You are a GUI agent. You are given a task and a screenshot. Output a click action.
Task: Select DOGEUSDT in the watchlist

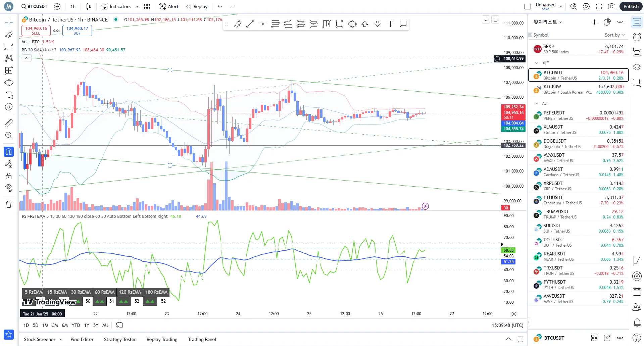click(579, 144)
